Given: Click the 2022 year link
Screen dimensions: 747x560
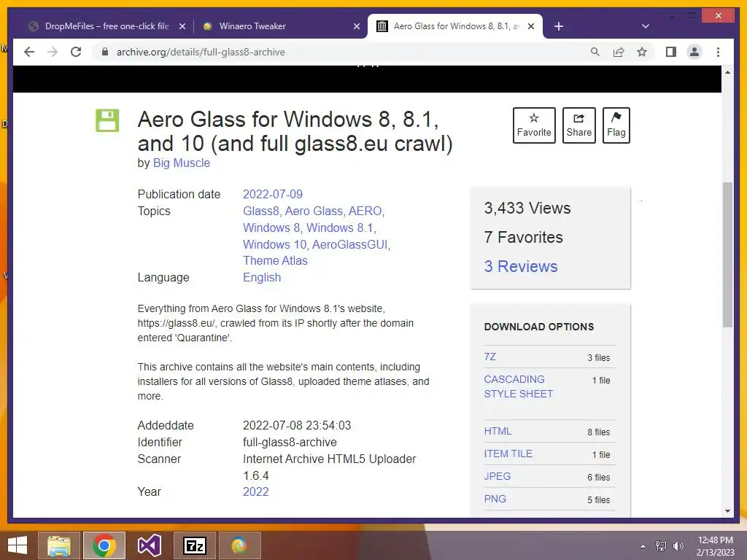Looking at the screenshot, I should (256, 492).
